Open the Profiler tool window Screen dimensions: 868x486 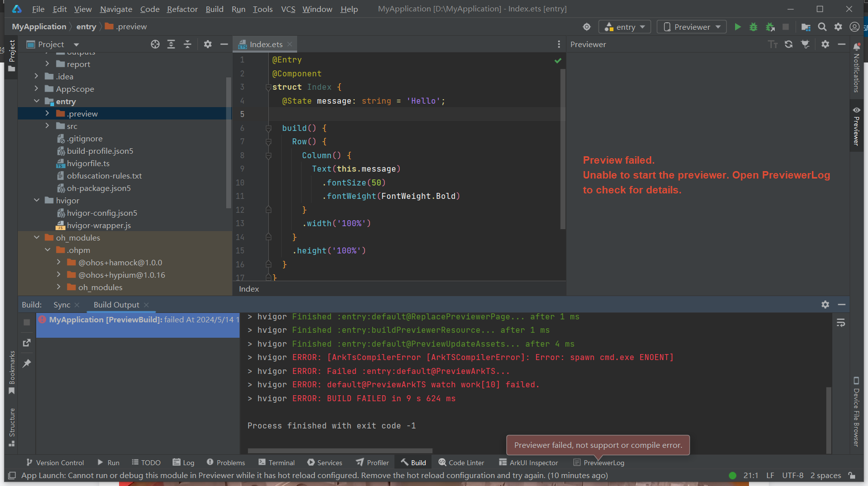tap(372, 463)
